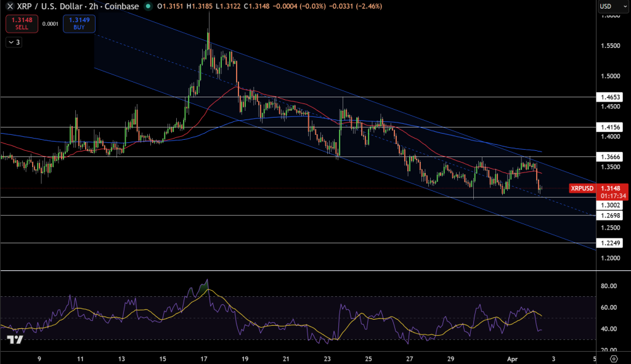Click the 1.2249 support level label
This screenshot has width=631, height=364.
coord(611,243)
